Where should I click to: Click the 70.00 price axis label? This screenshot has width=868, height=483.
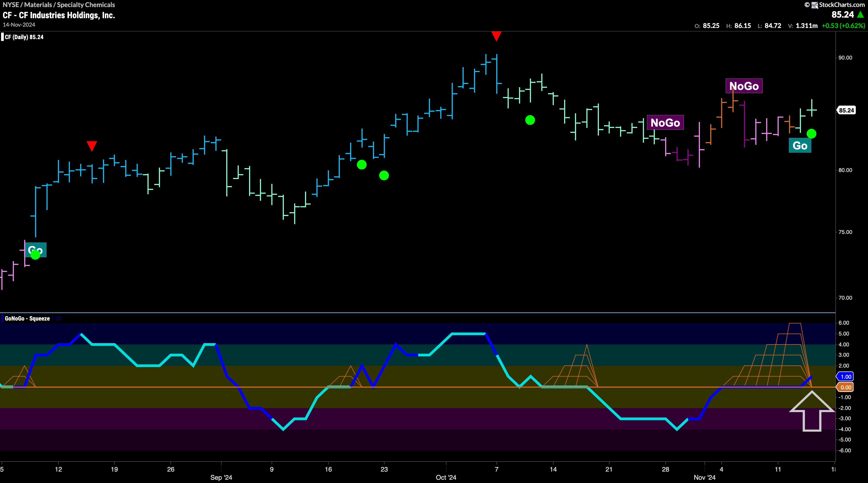pos(845,298)
